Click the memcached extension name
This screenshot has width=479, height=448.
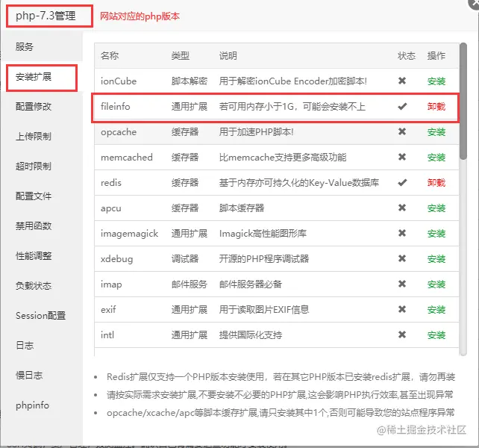127,158
